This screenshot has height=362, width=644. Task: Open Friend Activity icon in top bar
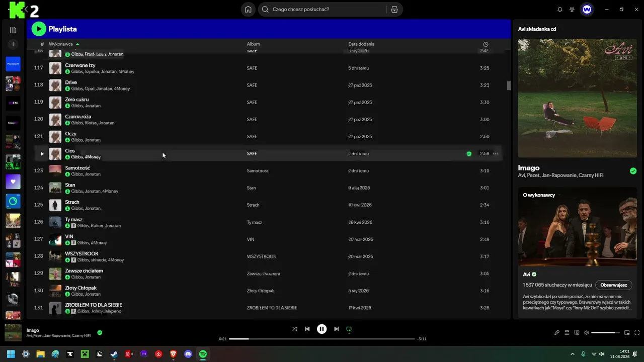[572, 10]
